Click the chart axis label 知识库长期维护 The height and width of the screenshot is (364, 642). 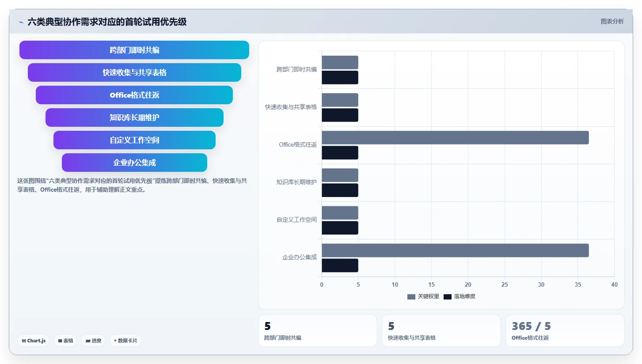pos(296,182)
